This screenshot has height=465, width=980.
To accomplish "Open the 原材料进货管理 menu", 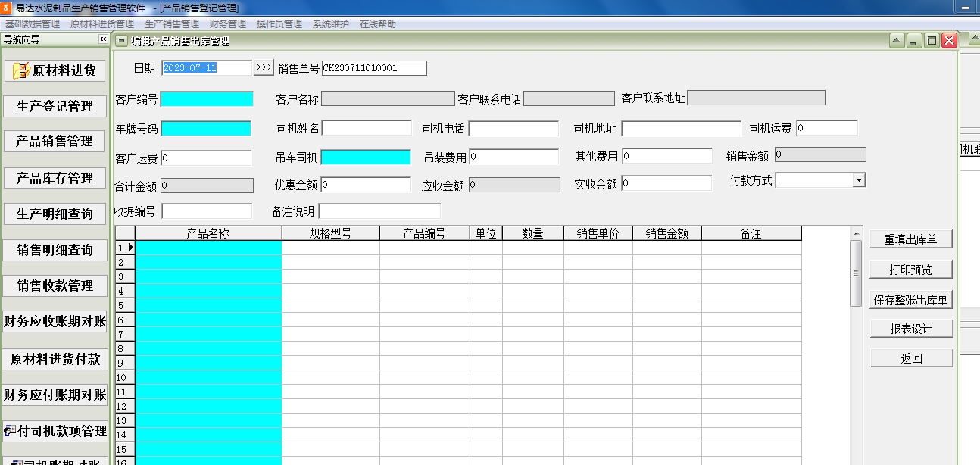I will tap(102, 24).
